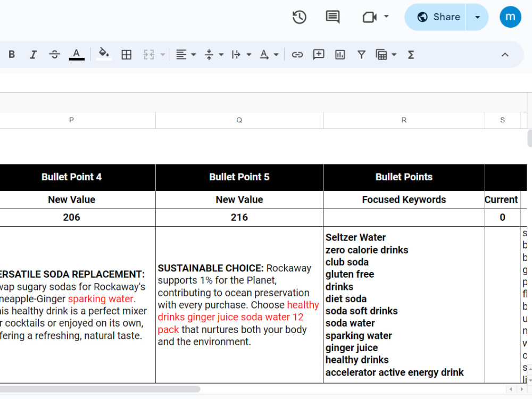Click 'New Value' under Bullet Point 4
This screenshot has width=532, height=399.
[72, 200]
